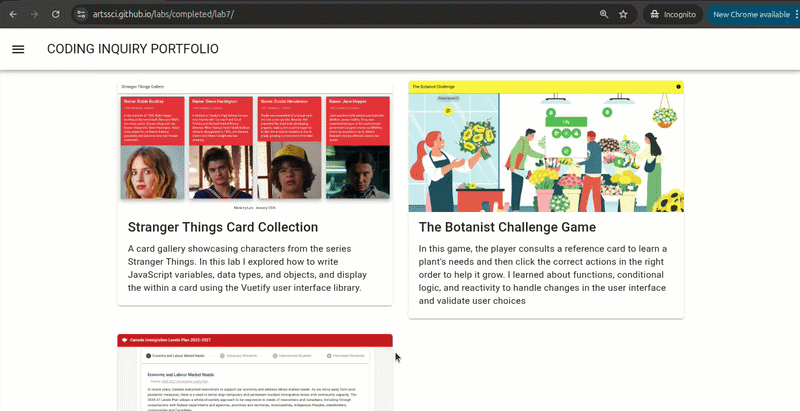The image size is (800, 411).
Task: Click the New Chrome available button
Action: click(750, 15)
